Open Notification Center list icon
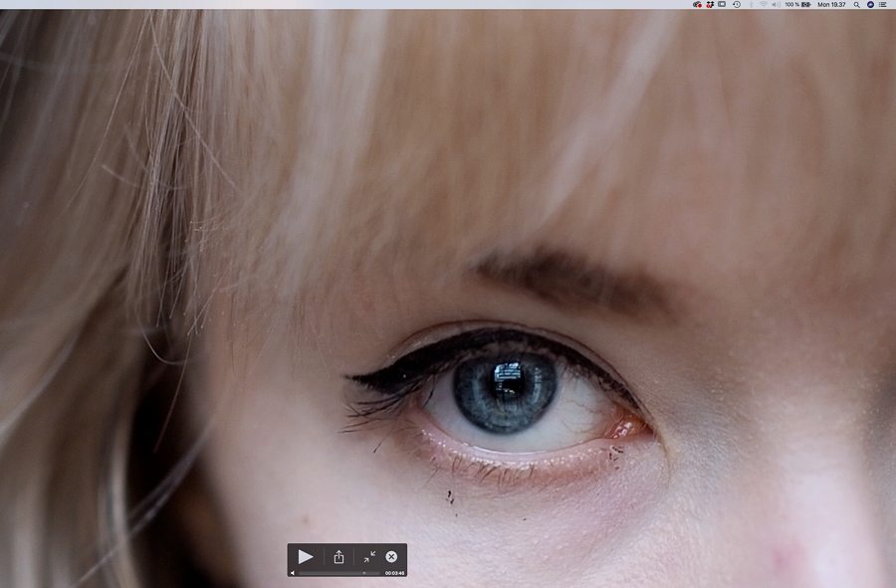896x588 pixels. coord(883,5)
